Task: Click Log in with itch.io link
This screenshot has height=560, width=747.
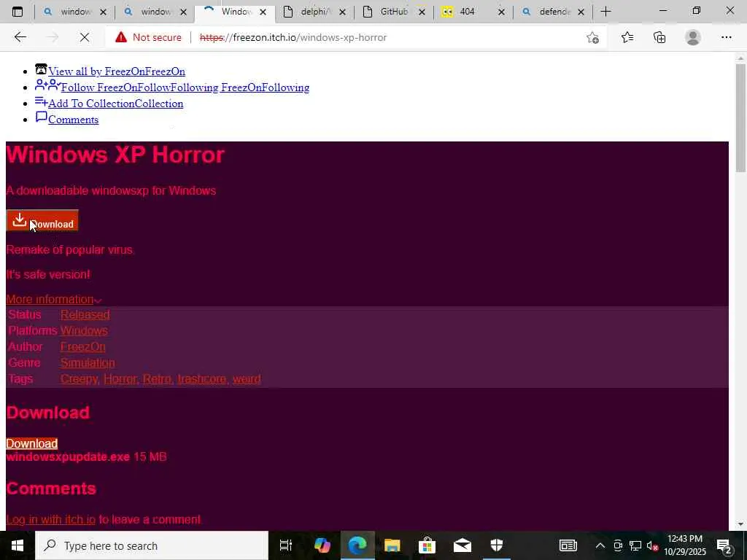Action: tap(51, 519)
